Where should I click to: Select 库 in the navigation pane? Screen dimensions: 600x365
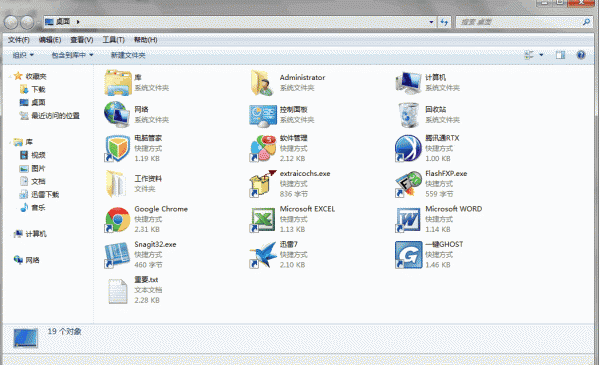click(x=29, y=142)
